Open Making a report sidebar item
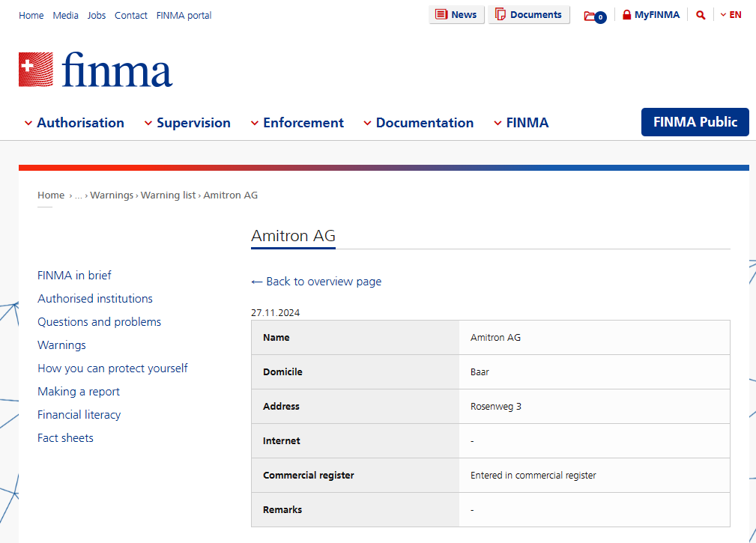 click(79, 391)
